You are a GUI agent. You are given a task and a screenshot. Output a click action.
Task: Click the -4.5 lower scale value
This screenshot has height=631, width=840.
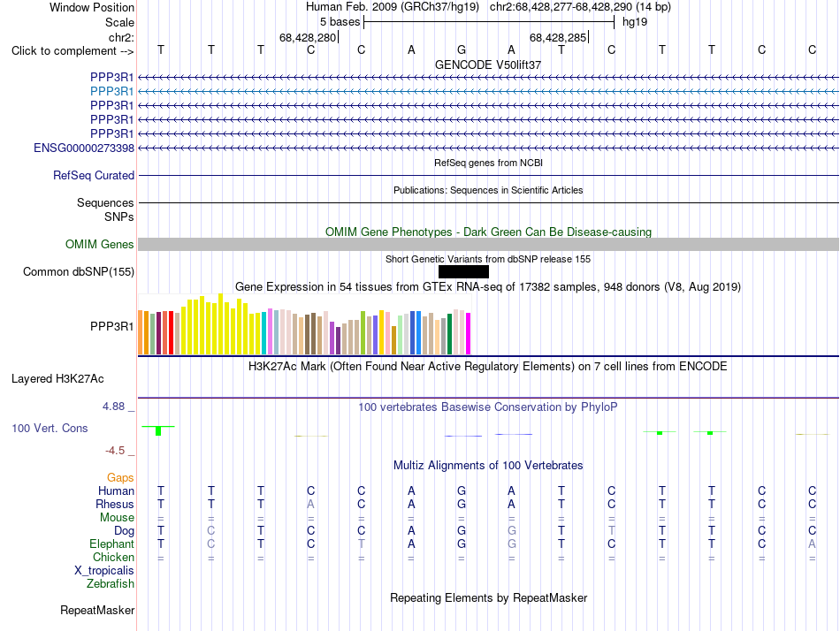pos(115,451)
